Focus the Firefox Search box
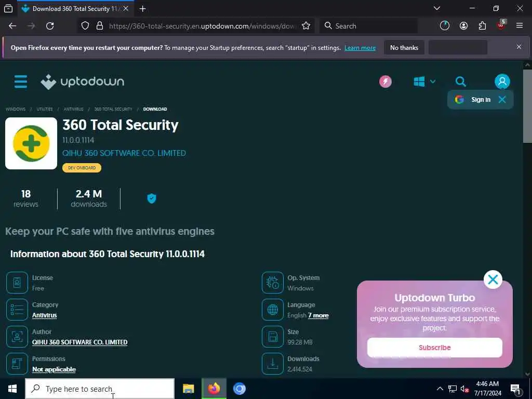Viewport: 532px width, 399px height. click(x=368, y=26)
